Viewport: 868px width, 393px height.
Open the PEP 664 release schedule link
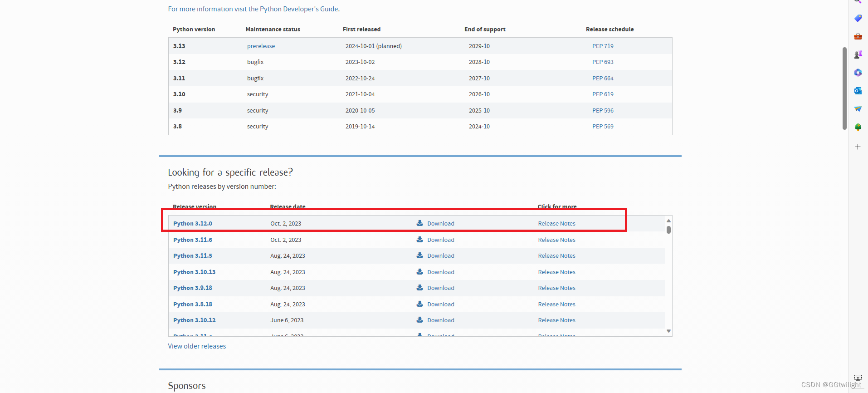pyautogui.click(x=603, y=79)
